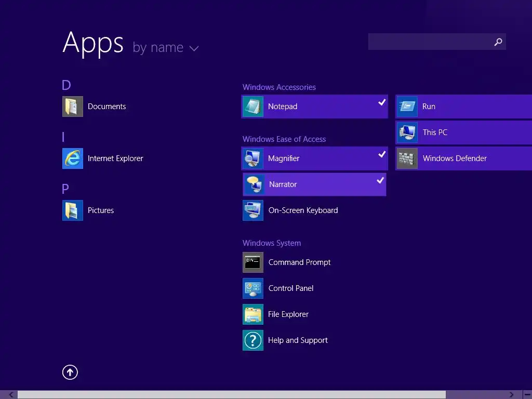Select the 'Internet Explorer' label
This screenshot has height=399, width=532.
pyautogui.click(x=115, y=158)
